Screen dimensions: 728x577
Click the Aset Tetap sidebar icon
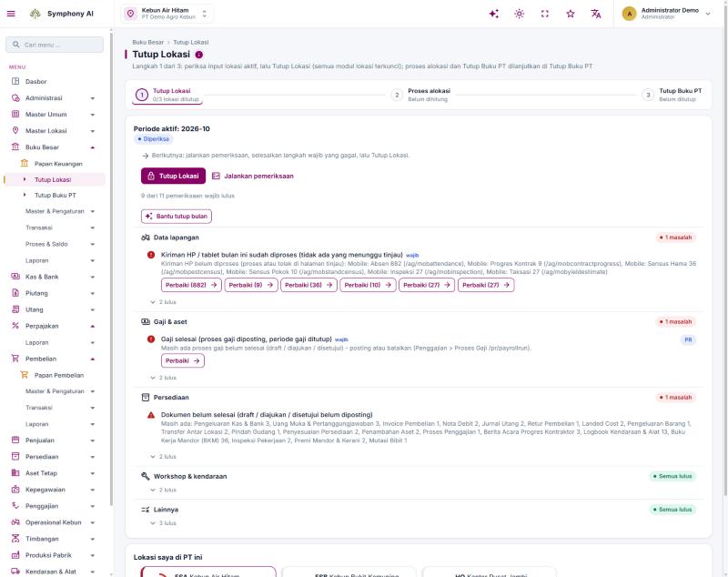pyautogui.click(x=15, y=473)
